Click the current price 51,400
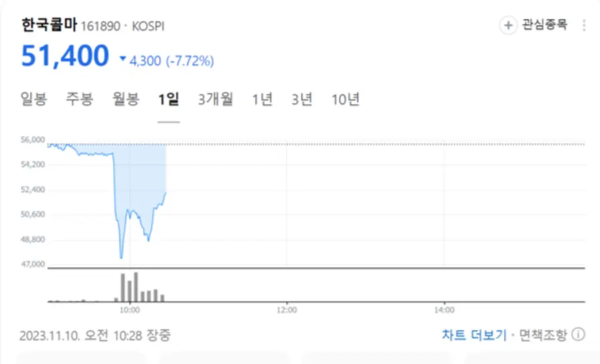Viewport: 600px width, 364px height. [65, 57]
